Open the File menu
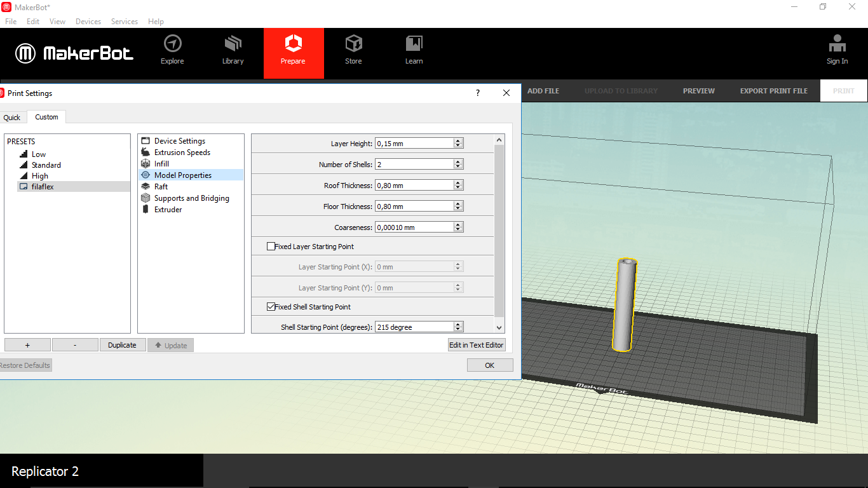This screenshot has height=488, width=868. [11, 22]
